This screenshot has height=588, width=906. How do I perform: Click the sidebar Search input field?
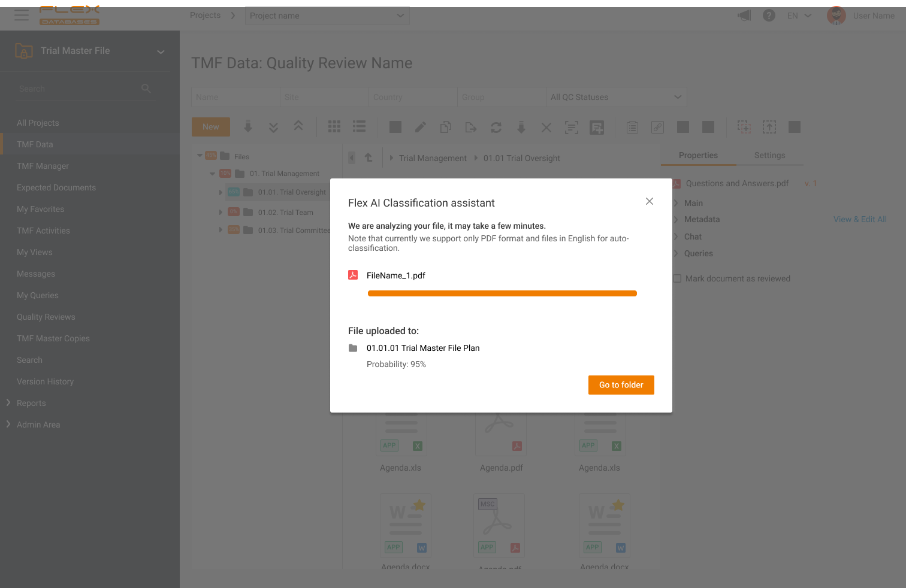(x=78, y=89)
